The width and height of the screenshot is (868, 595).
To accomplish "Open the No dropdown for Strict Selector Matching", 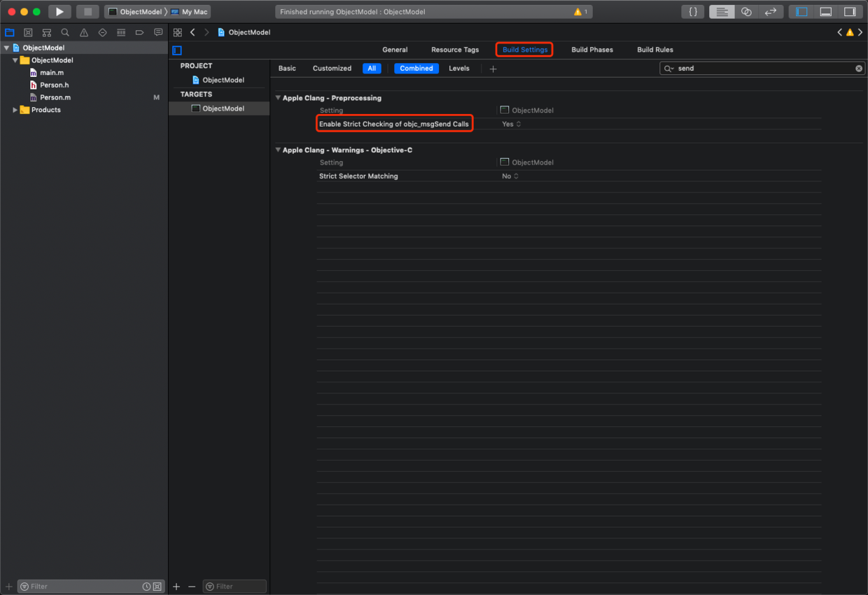I will (510, 176).
